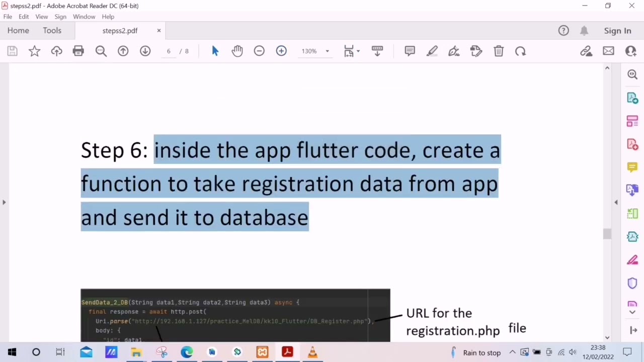Screen dimensions: 644x362
Task: Open the Sign menu
Action: (60, 17)
